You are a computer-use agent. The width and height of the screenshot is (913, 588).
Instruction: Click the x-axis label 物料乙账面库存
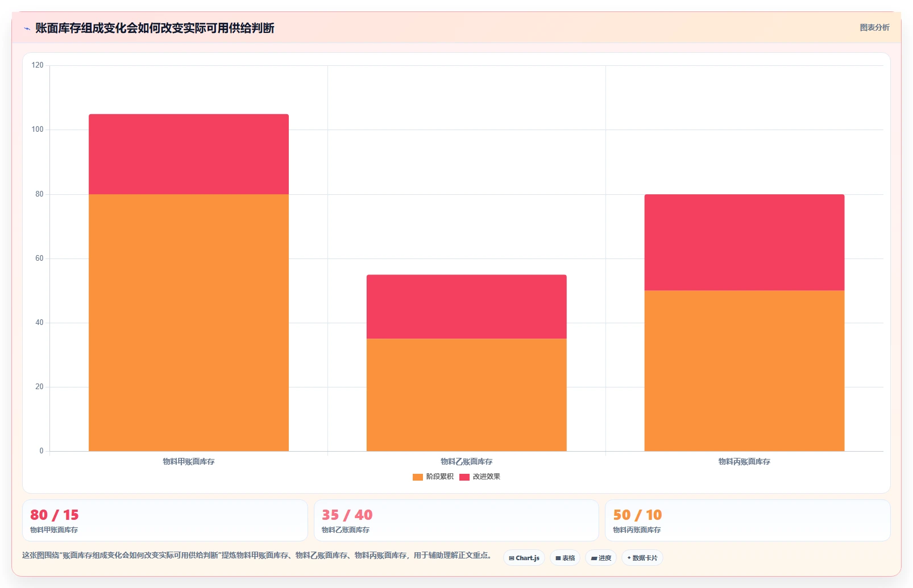click(467, 461)
